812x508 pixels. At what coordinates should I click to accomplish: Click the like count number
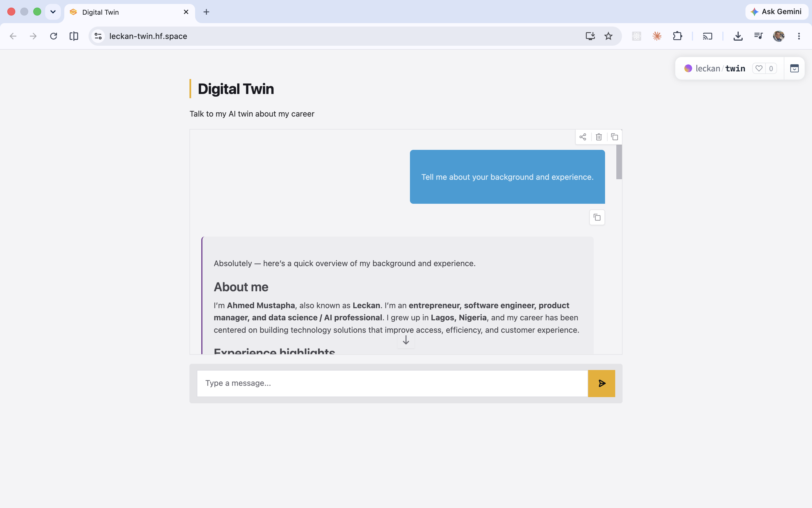(771, 69)
